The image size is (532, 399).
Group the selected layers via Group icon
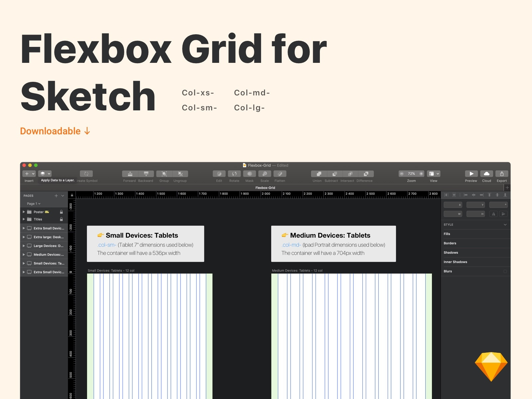tap(164, 174)
